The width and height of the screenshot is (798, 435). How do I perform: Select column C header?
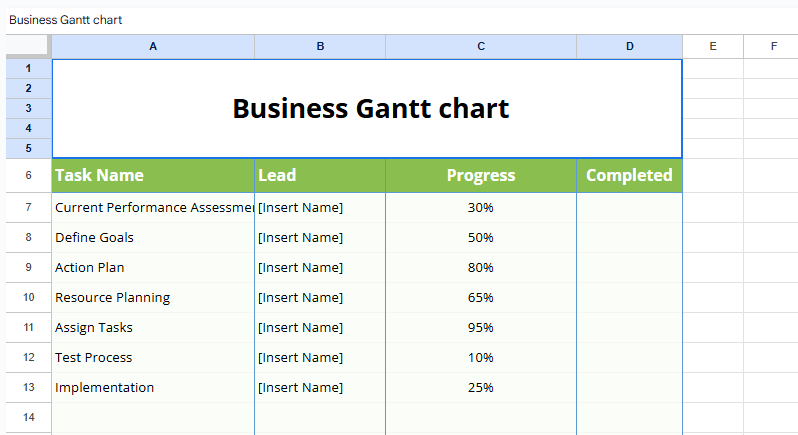[x=481, y=46]
